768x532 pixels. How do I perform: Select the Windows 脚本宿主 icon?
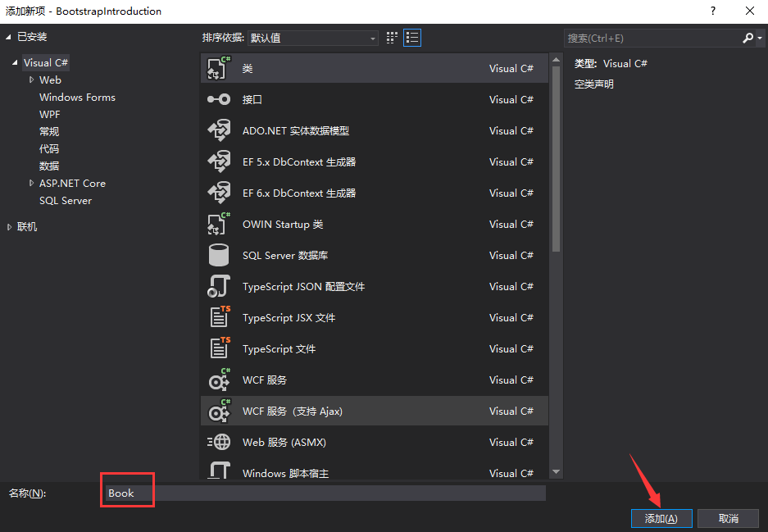[x=219, y=471]
